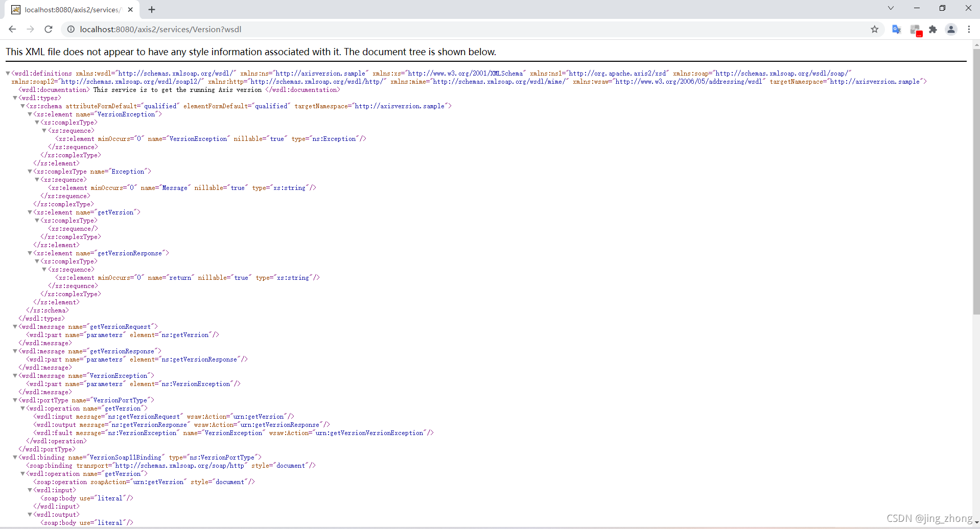
Task: Collapse the wsdl:definitions root node
Action: pyautogui.click(x=8, y=74)
